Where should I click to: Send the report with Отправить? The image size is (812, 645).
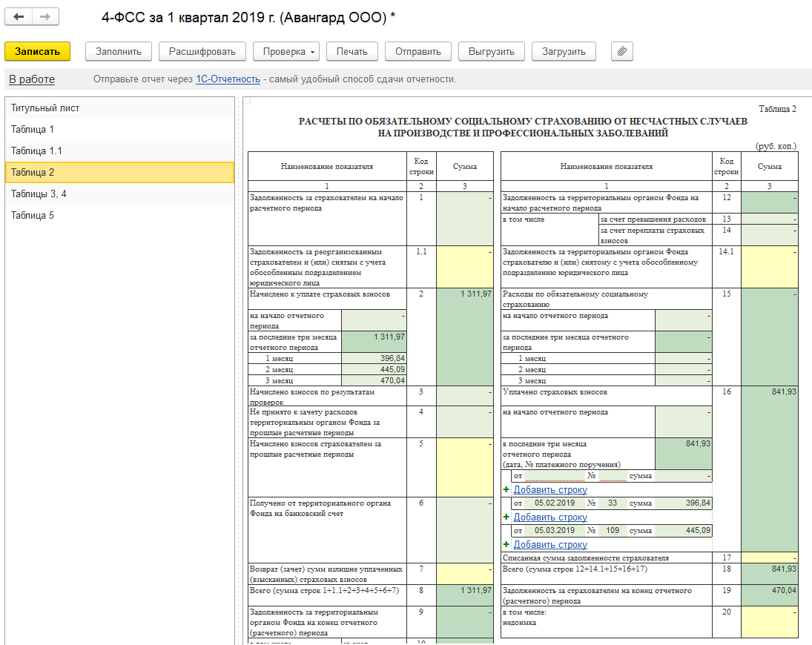[x=417, y=51]
